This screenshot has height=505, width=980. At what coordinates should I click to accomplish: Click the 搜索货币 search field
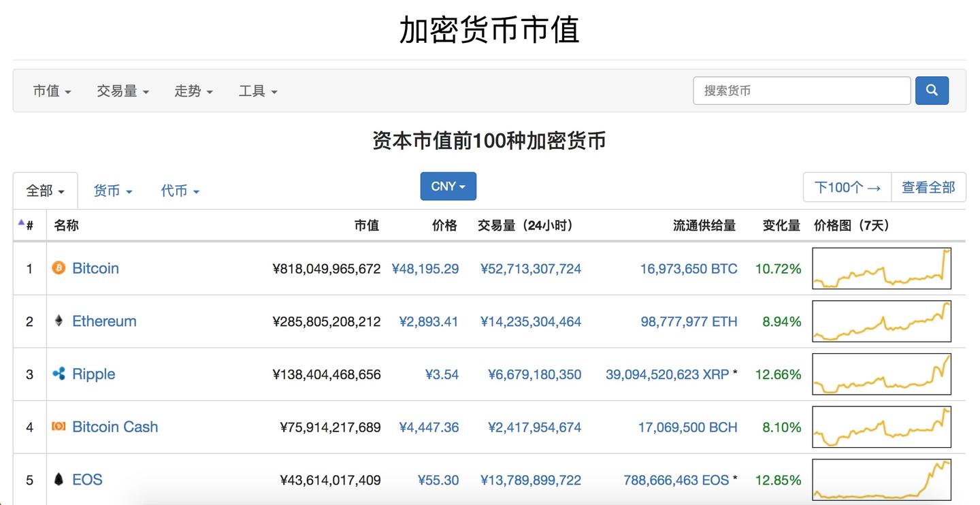(x=802, y=90)
